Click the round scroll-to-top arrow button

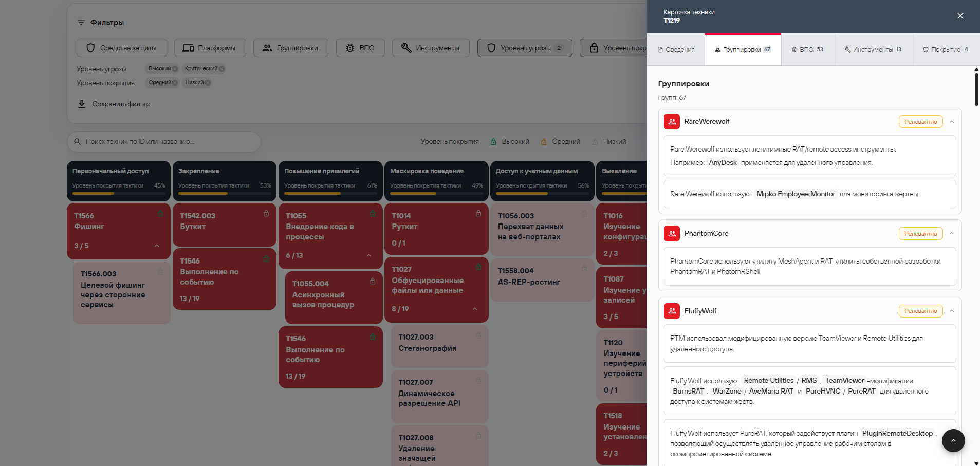click(953, 440)
